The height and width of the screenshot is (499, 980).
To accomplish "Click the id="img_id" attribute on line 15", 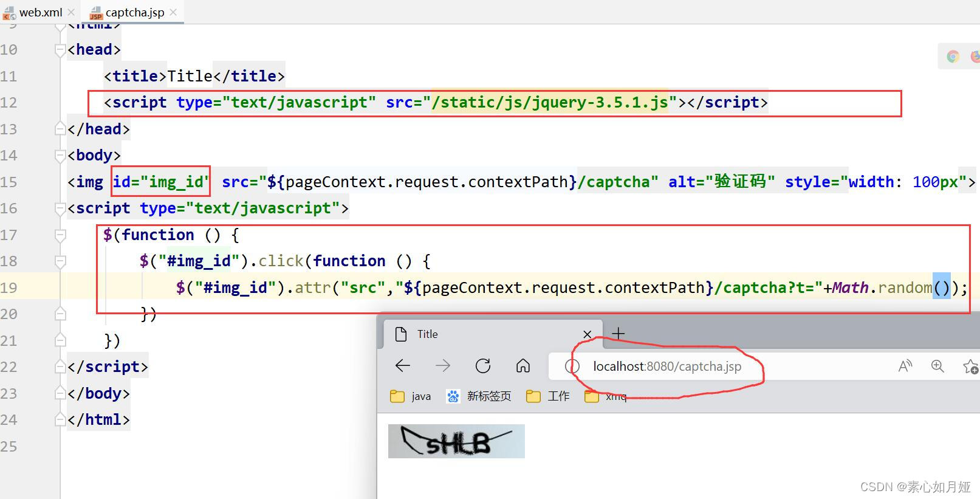I will pos(161,182).
